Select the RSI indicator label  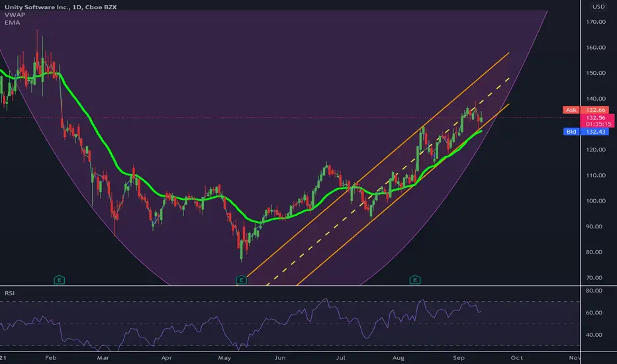pos(9,293)
